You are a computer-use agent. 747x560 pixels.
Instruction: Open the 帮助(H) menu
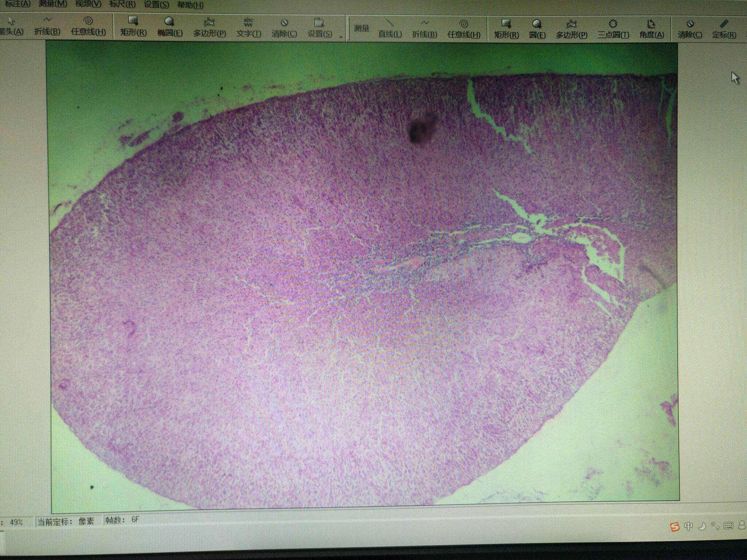(190, 5)
